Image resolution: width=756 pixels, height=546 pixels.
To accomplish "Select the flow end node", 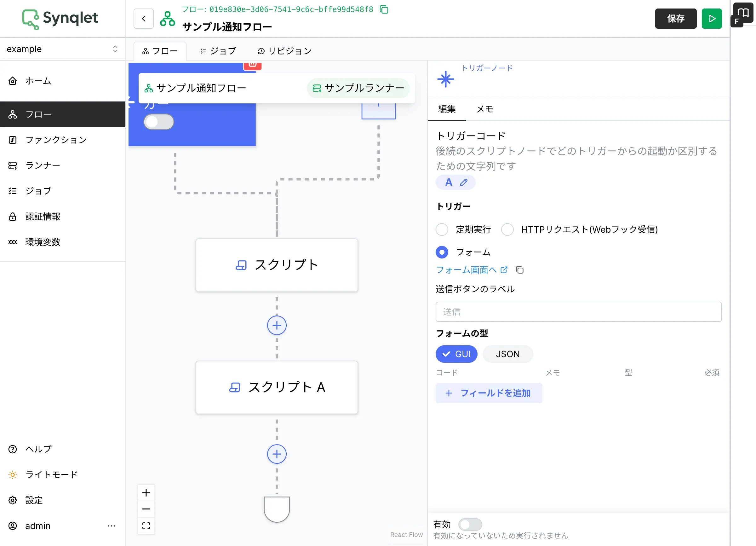I will tap(277, 509).
